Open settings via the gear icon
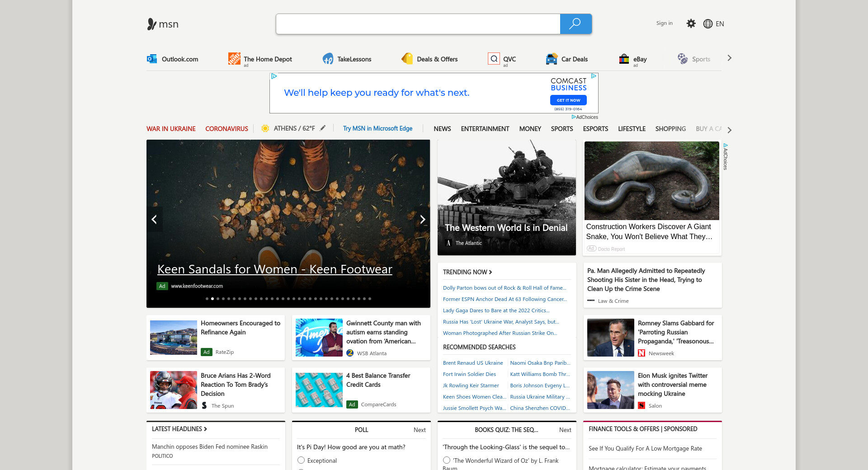The image size is (868, 470). [x=691, y=23]
